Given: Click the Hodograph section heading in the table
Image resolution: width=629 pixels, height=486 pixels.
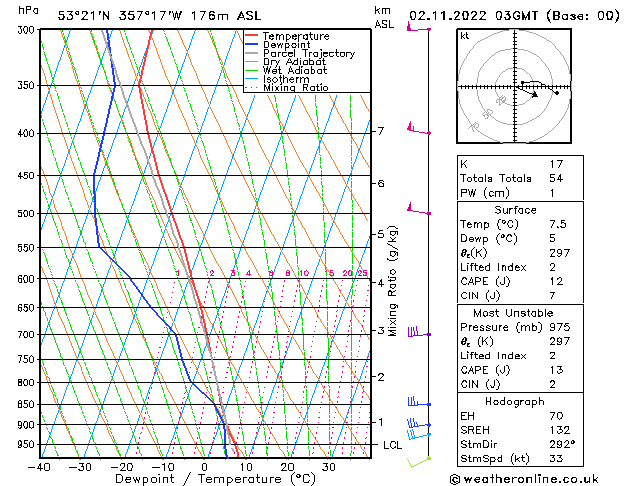Looking at the screenshot, I should [x=515, y=402].
